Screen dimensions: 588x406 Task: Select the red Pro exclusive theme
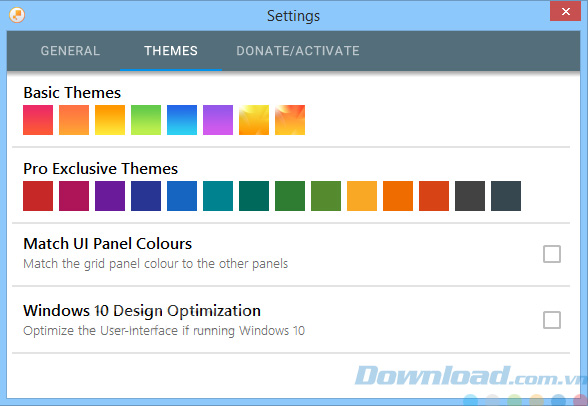click(x=38, y=196)
